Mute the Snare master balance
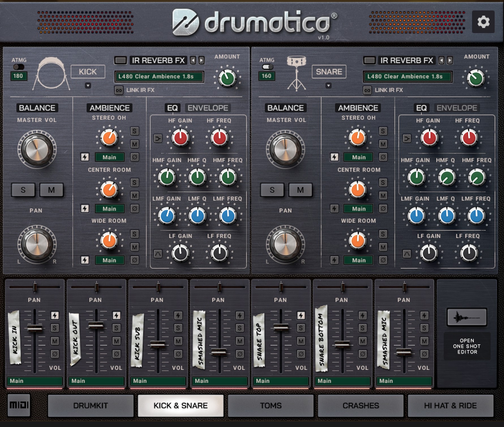This screenshot has height=427, width=504. pos(300,190)
